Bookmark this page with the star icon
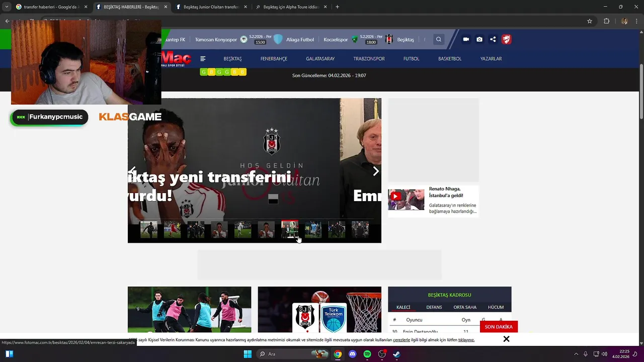This screenshot has height=362, width=644. pyautogui.click(x=590, y=21)
